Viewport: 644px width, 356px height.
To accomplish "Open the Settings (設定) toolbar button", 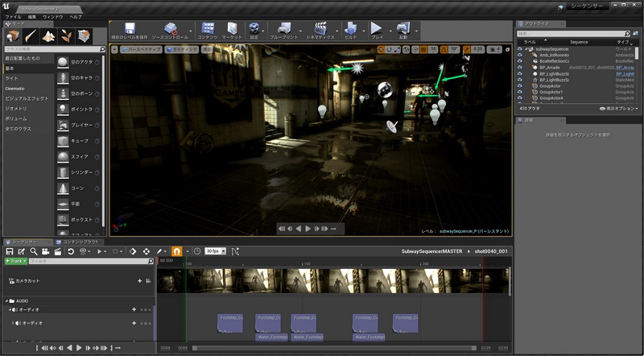I will [x=254, y=31].
